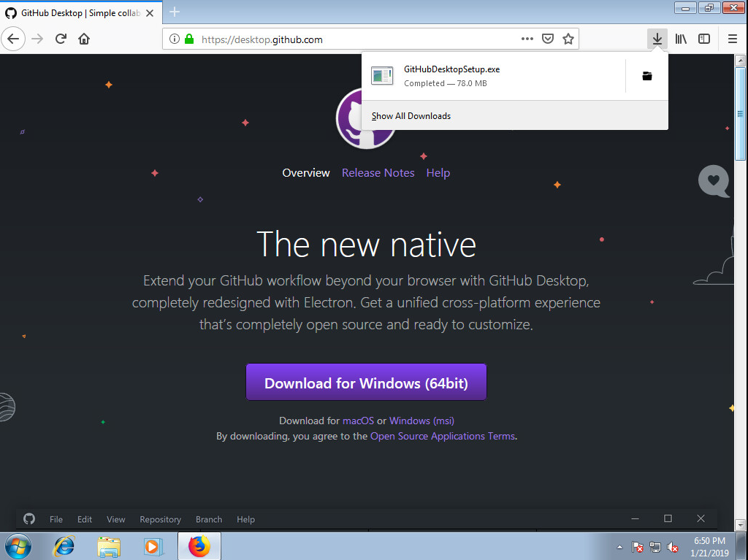Open containing folder for GitHubDesktopSetup.exe
Screen dimensions: 748x560
coord(647,76)
